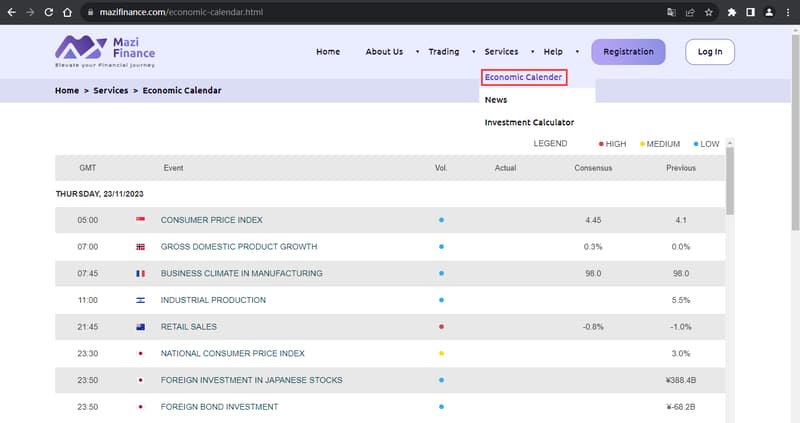The height and width of the screenshot is (423, 800).
Task: Click the Japan flag beside National Consumer Price Index
Action: [140, 353]
